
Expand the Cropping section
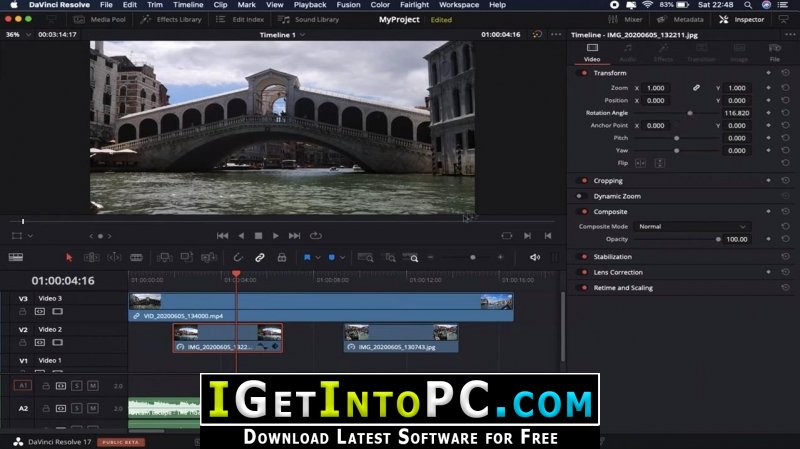point(608,181)
